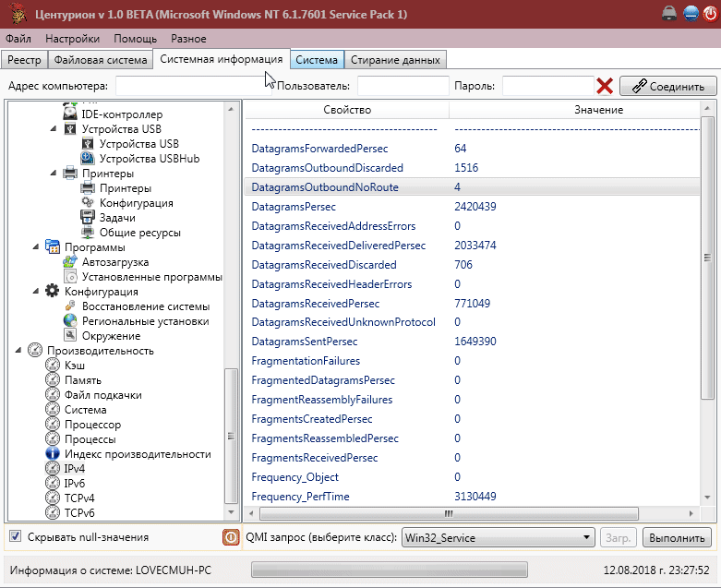721x588 pixels.
Task: Click the Выполнить button
Action: 677,537
